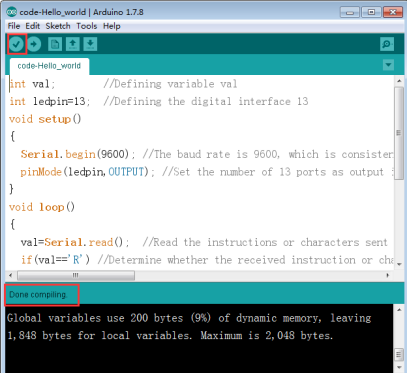Maximize the Arduino window
408x374 pixels.
371,12
